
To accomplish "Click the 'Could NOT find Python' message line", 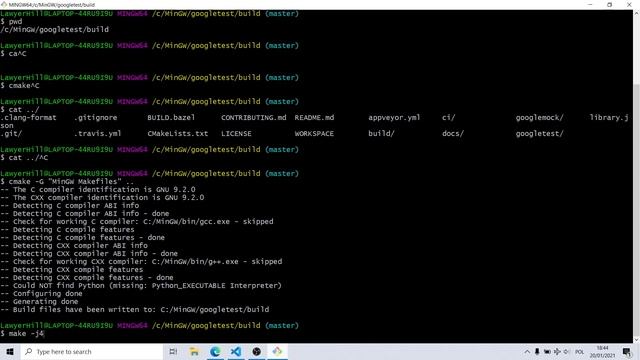I will [141, 285].
